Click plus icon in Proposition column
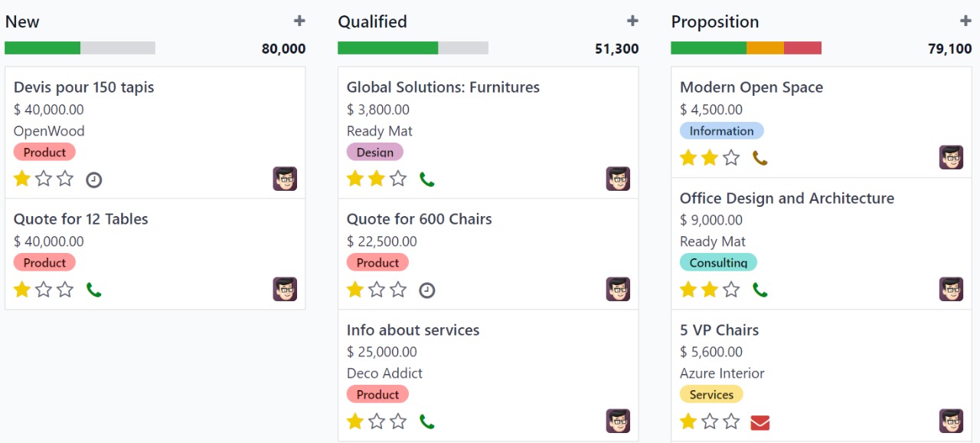This screenshot has width=980, height=443. 965,21
